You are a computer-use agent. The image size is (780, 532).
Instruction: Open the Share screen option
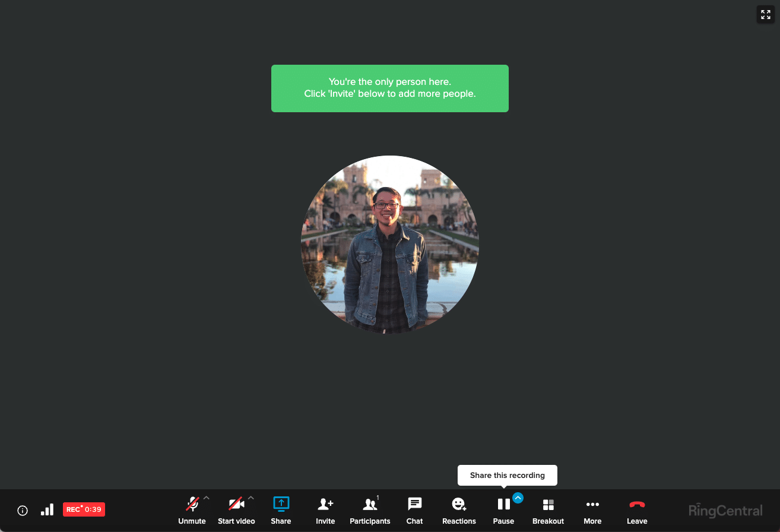coord(281,509)
